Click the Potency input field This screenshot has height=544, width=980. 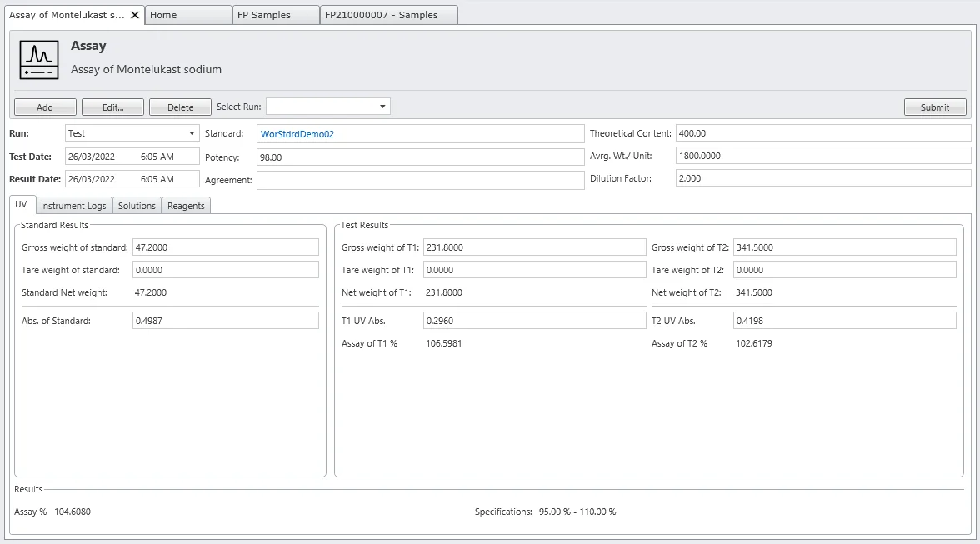coord(420,157)
